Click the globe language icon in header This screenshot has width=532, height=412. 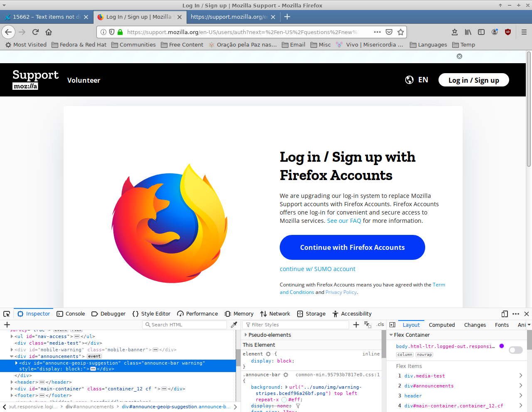click(x=409, y=80)
